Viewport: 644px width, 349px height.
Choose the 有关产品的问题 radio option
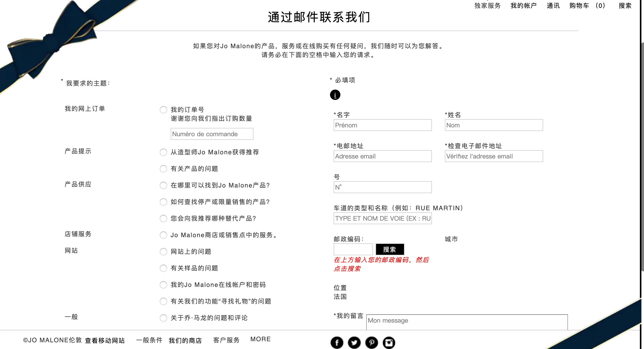[163, 169]
